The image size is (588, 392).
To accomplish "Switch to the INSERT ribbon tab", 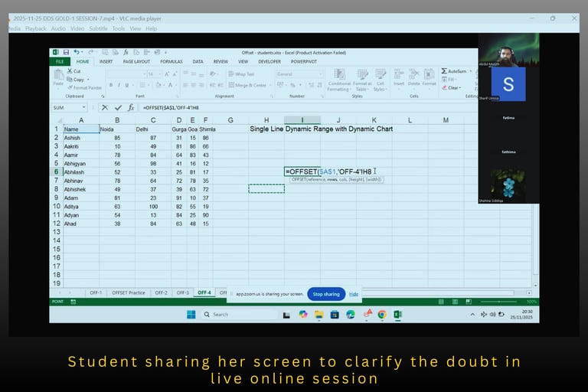I will tap(106, 61).
